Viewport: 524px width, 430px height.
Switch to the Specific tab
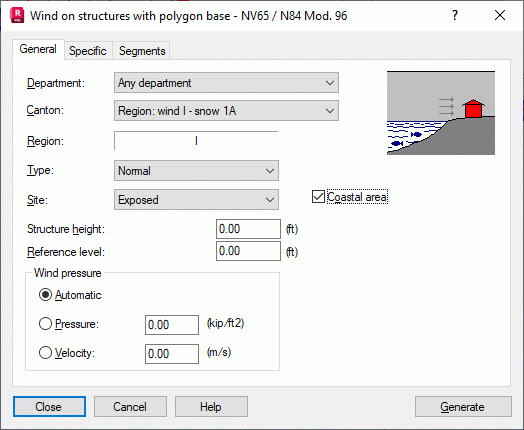tap(88, 51)
